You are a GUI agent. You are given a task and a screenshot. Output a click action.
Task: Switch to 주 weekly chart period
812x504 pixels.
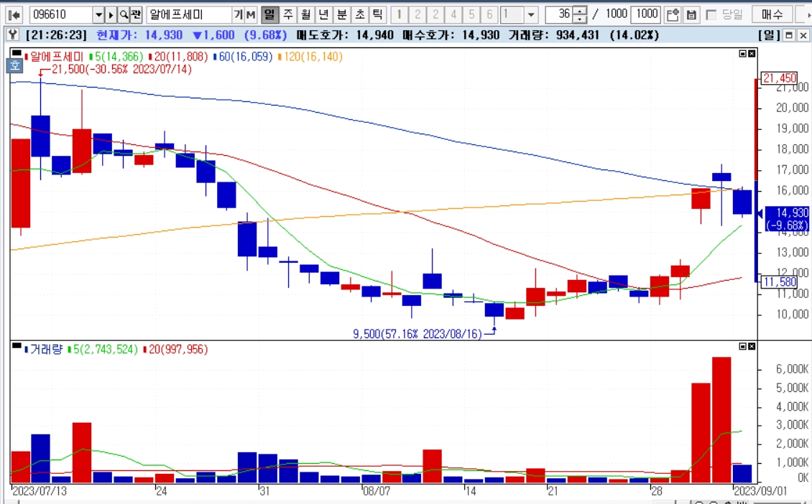click(288, 14)
